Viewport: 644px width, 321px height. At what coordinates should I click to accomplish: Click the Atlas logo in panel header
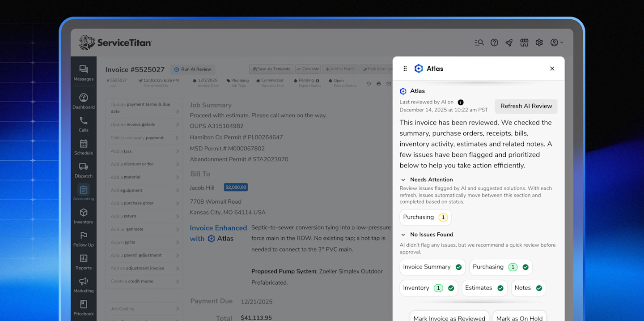click(419, 68)
